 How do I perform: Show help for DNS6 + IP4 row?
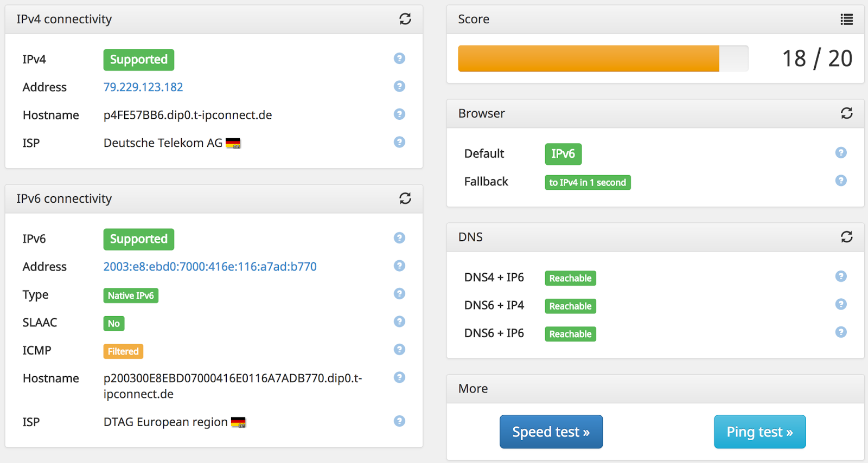coord(841,305)
